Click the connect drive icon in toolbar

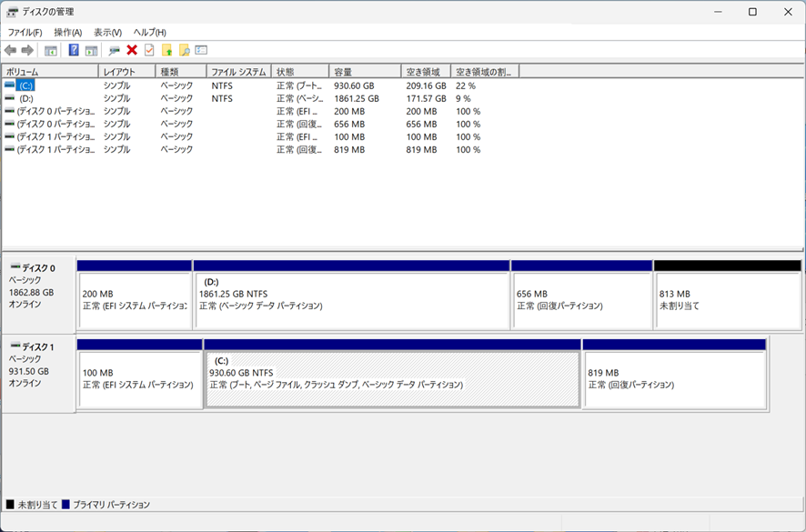114,50
